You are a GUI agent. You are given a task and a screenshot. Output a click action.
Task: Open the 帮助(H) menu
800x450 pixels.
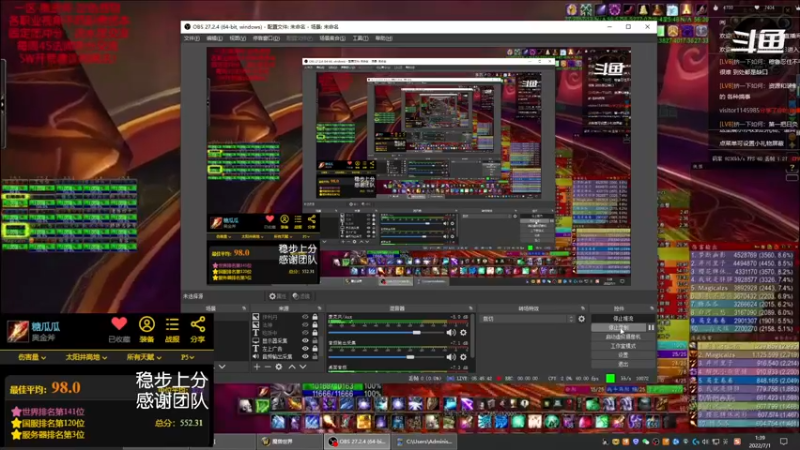coord(384,38)
